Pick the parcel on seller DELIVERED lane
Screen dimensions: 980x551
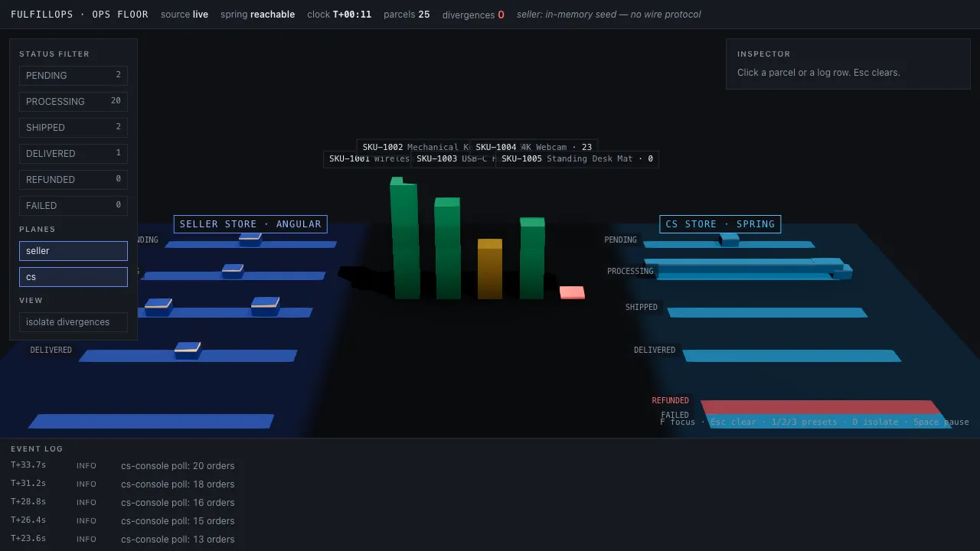(188, 350)
